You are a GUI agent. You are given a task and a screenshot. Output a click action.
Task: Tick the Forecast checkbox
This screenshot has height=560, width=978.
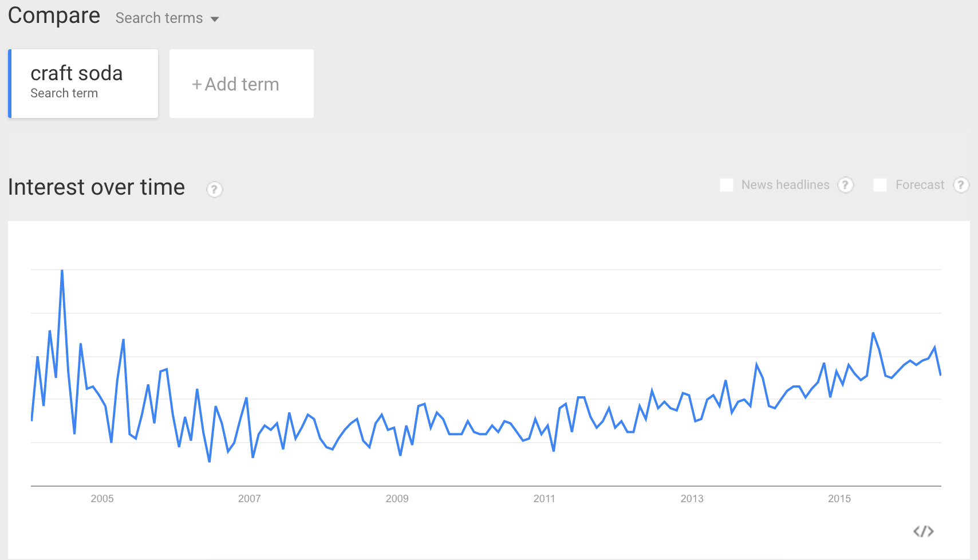click(x=880, y=185)
